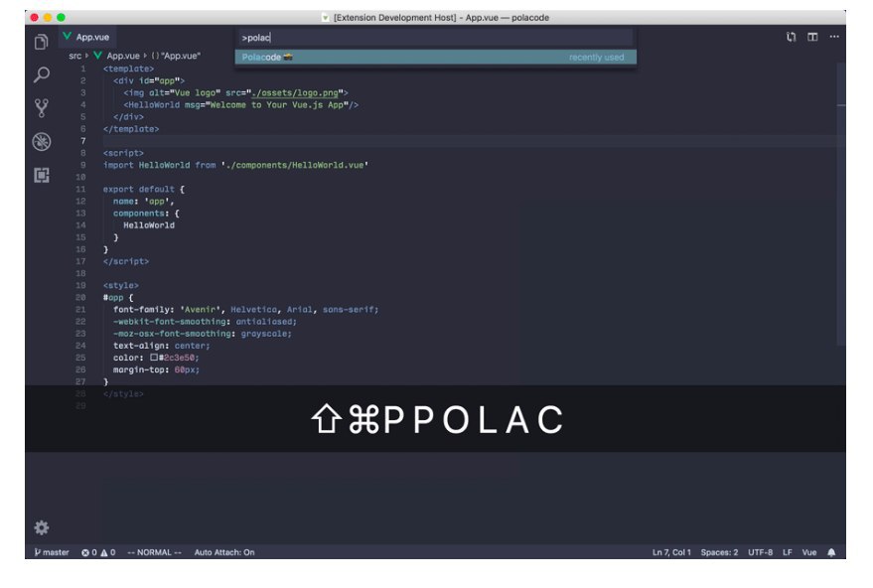Open the Search view in activity bar
The width and height of the screenshot is (873, 588).
pyautogui.click(x=41, y=74)
